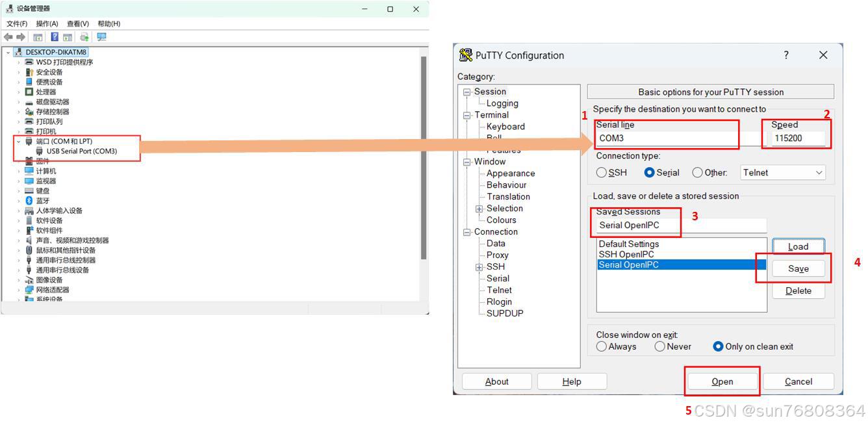This screenshot has width=868, height=425.
Task: Click the Delete session button
Action: tap(798, 290)
